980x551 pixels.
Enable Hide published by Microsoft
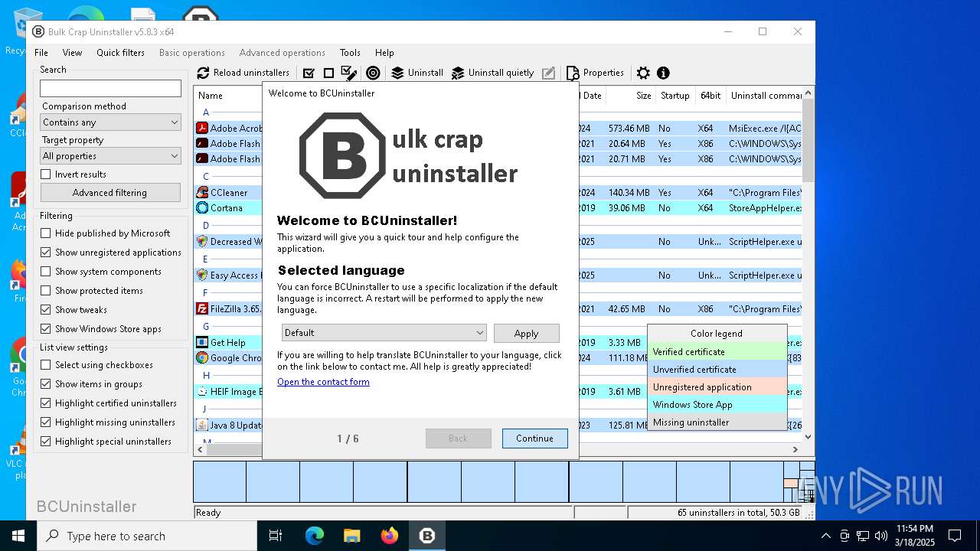46,233
